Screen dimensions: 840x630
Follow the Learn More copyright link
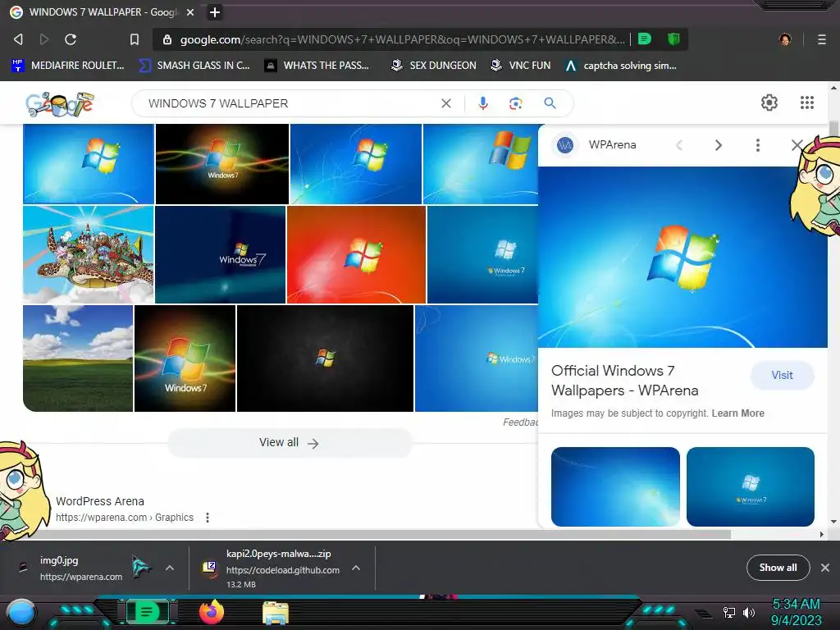[x=737, y=413]
